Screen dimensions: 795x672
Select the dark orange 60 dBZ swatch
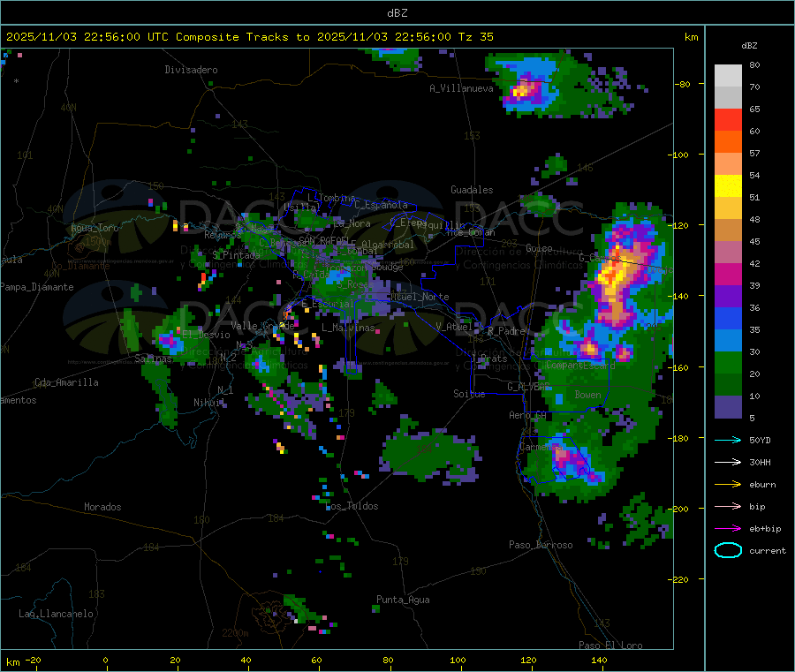pyautogui.click(x=728, y=142)
